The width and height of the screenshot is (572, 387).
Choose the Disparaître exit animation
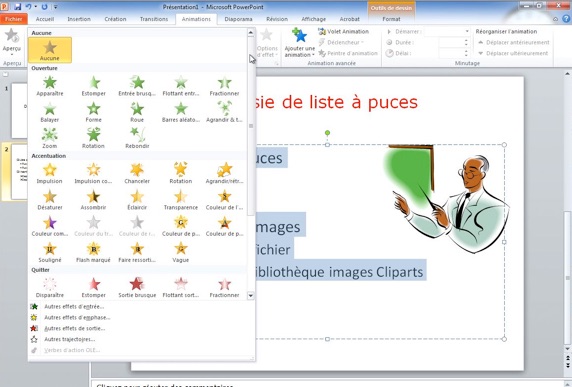(x=50, y=287)
